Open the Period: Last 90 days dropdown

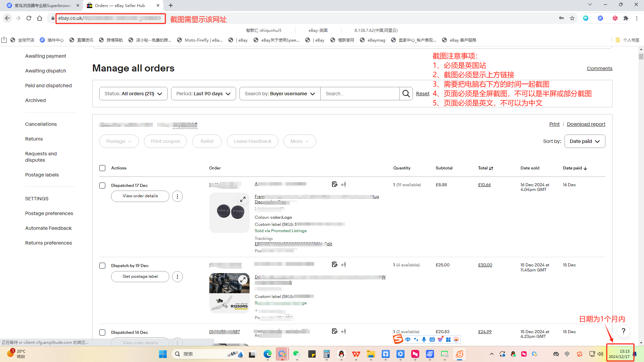[x=203, y=94]
